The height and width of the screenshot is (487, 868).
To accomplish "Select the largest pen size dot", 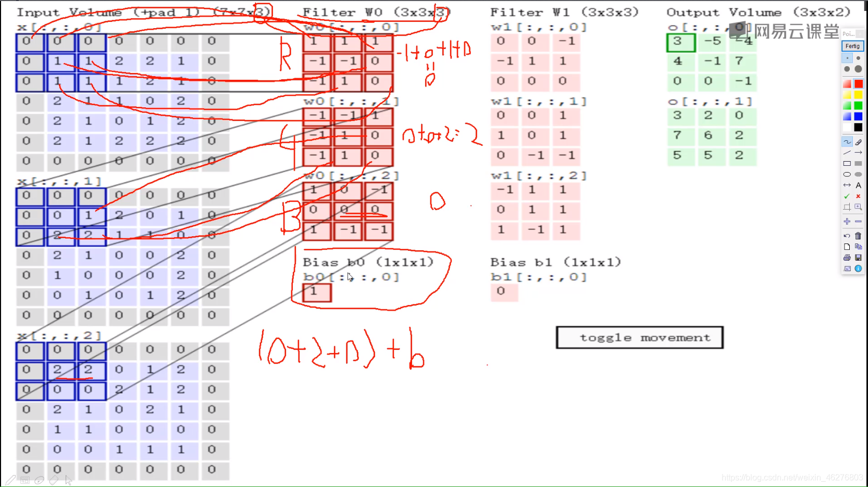I will point(858,69).
